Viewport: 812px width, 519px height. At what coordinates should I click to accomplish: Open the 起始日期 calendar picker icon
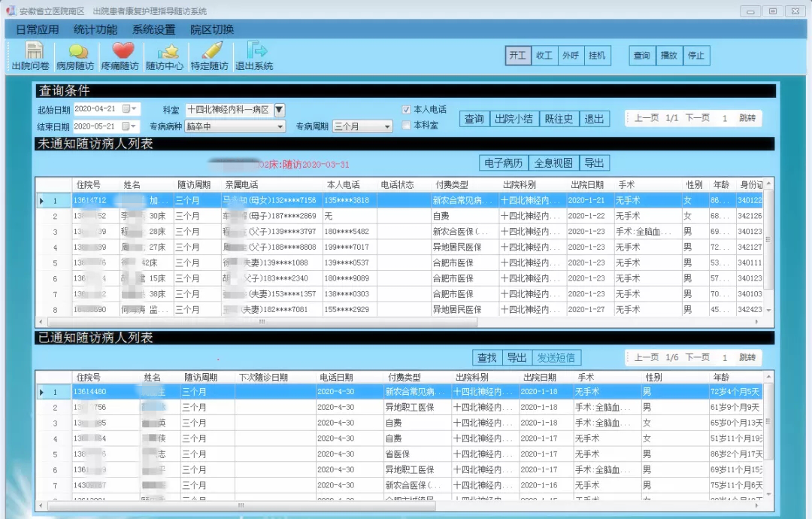pyautogui.click(x=129, y=109)
